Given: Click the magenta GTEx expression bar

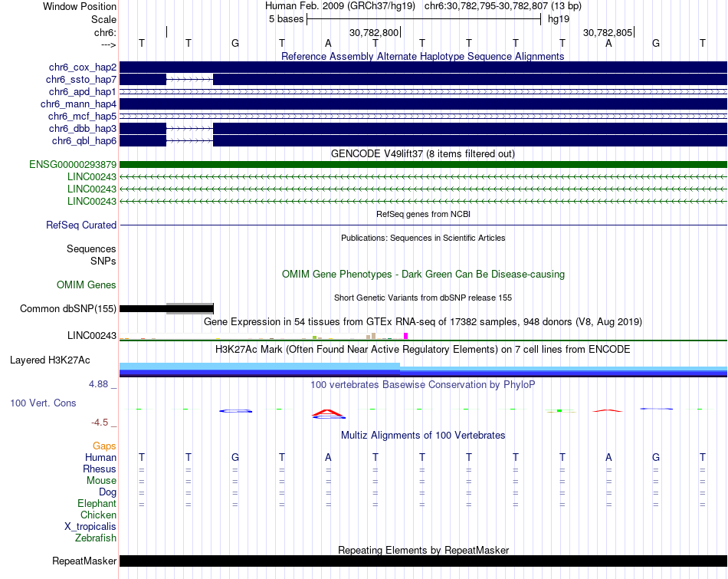Looking at the screenshot, I should pyautogui.click(x=406, y=336).
